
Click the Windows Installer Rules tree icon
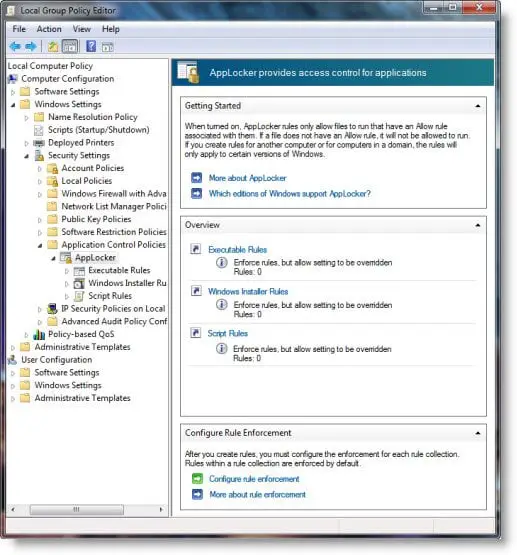(x=79, y=284)
